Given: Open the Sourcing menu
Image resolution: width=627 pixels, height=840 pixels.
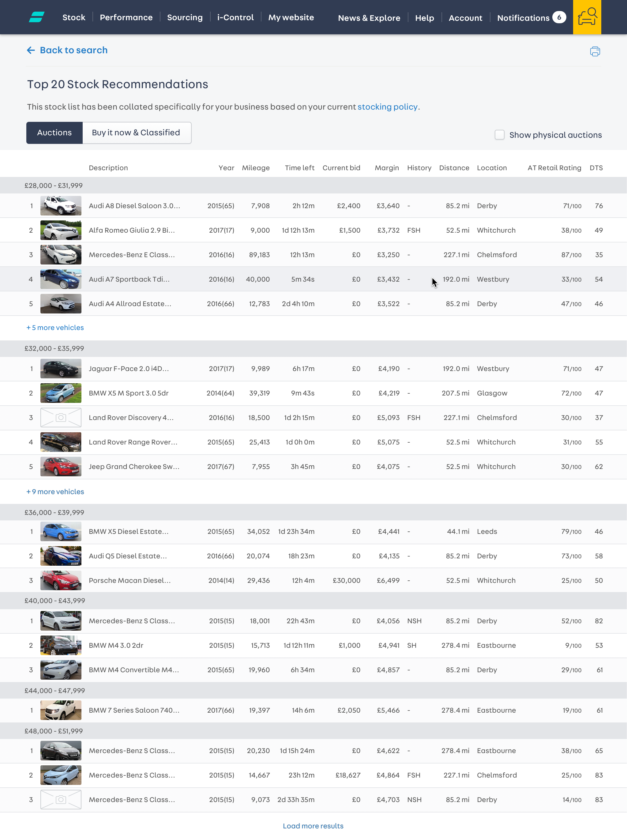Looking at the screenshot, I should pos(185,17).
